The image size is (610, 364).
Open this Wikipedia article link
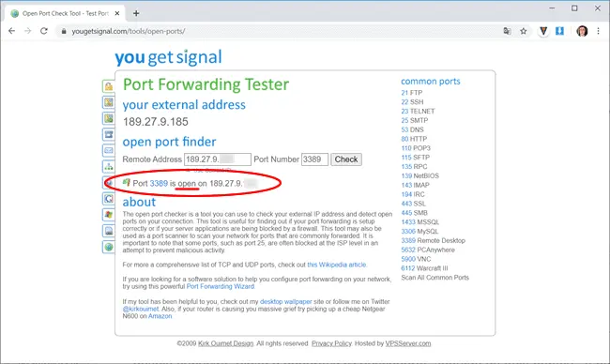pyautogui.click(x=337, y=265)
